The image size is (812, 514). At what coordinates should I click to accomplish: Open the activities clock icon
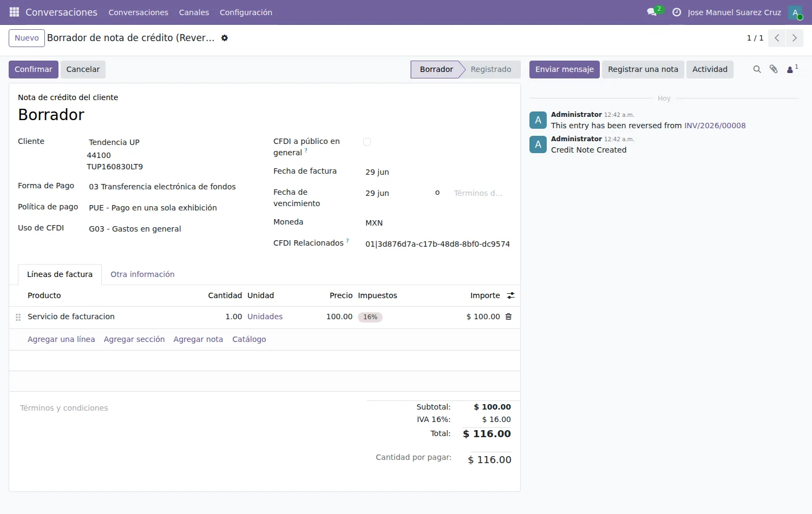pos(677,12)
